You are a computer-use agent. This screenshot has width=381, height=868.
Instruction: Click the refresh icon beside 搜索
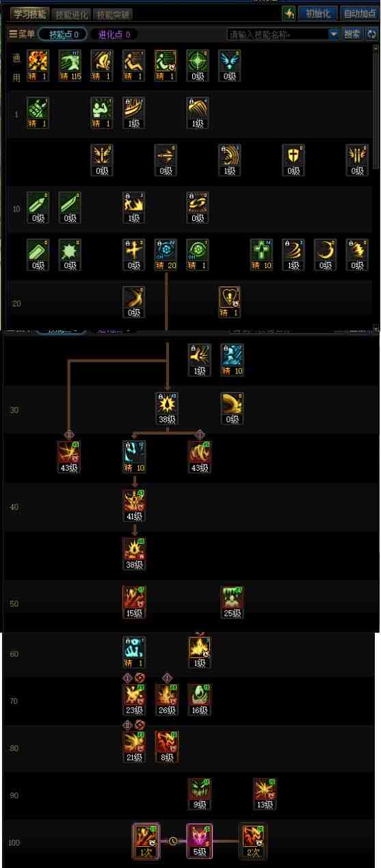pyautogui.click(x=372, y=34)
